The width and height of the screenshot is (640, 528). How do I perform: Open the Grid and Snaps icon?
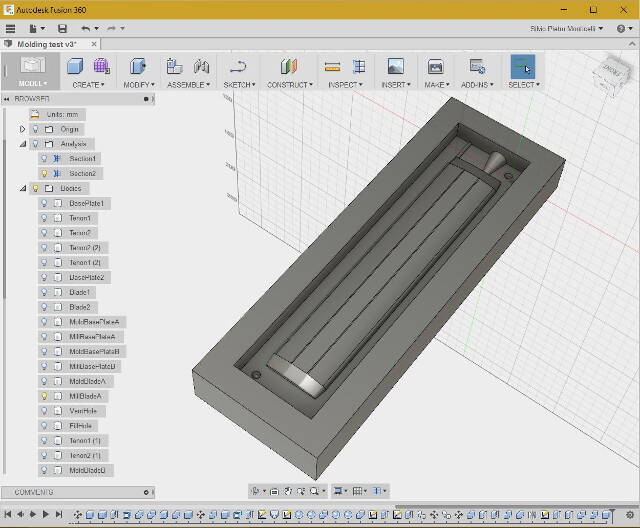pyautogui.click(x=358, y=491)
